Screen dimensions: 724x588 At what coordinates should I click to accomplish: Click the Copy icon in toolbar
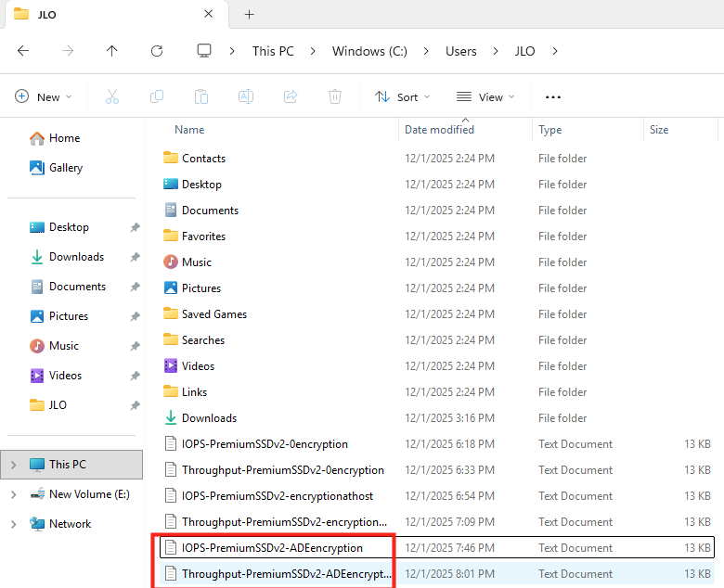[157, 96]
